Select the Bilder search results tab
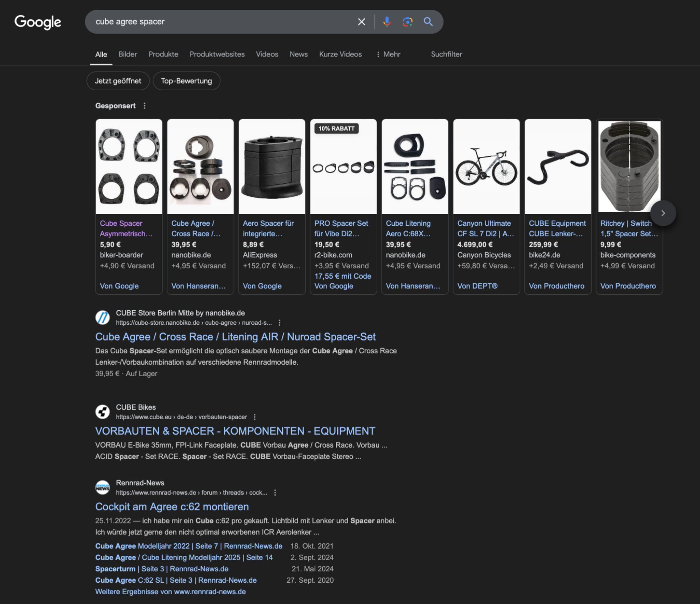Image resolution: width=700 pixels, height=604 pixels. pyautogui.click(x=127, y=54)
